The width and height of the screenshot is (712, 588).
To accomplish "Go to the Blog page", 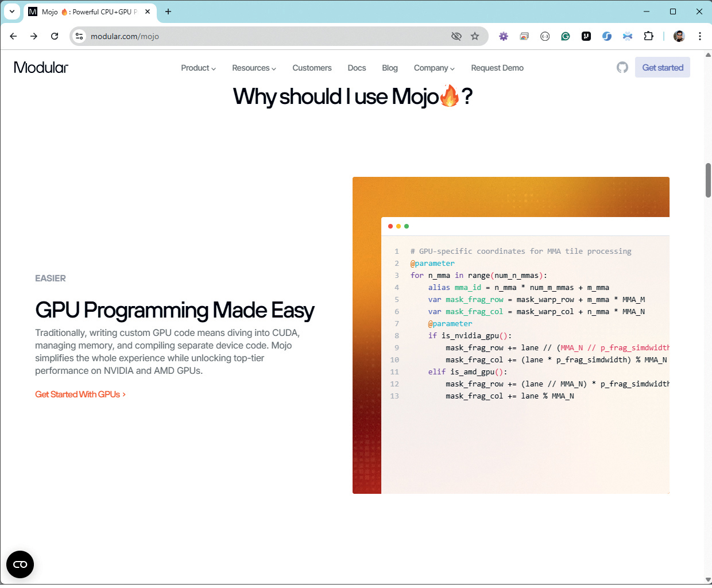I will [x=390, y=68].
